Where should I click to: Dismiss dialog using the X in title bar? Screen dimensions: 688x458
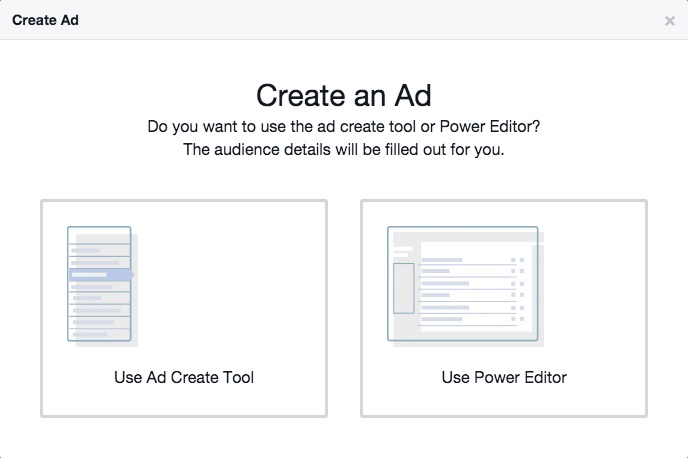click(670, 21)
